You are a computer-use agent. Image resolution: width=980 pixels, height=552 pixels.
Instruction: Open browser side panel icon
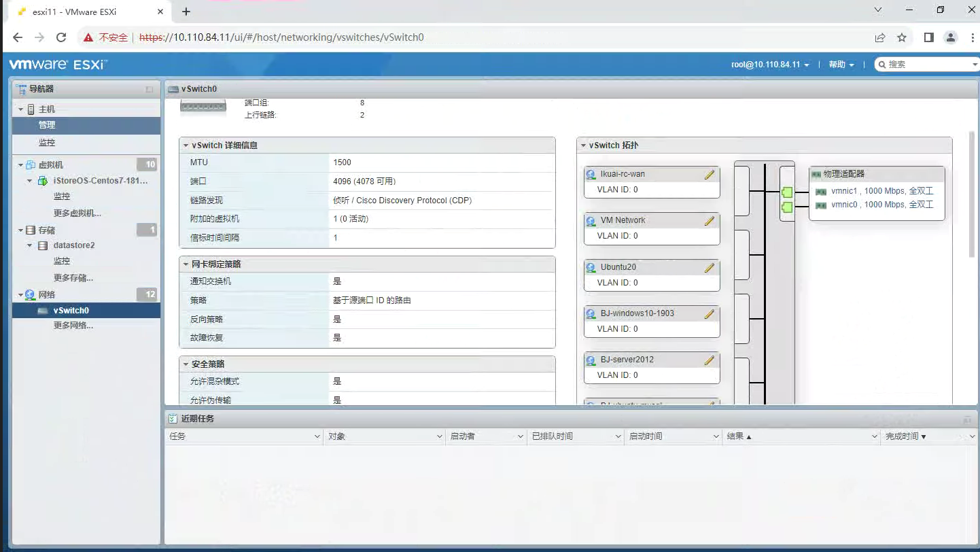coord(929,37)
